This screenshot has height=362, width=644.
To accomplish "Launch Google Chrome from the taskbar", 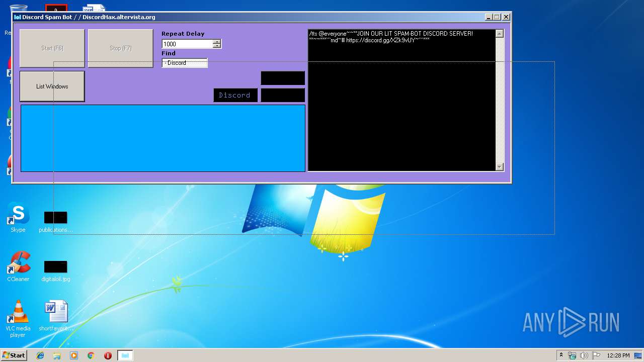I will pos(91,355).
